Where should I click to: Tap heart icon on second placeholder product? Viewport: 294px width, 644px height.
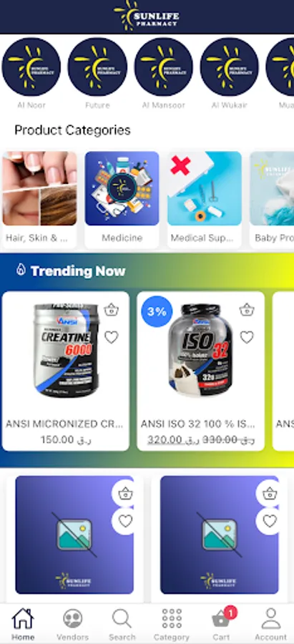tap(270, 521)
